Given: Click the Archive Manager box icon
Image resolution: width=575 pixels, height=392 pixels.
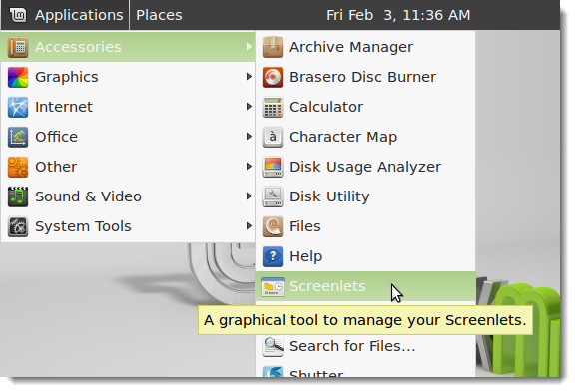Looking at the screenshot, I should pos(273,47).
